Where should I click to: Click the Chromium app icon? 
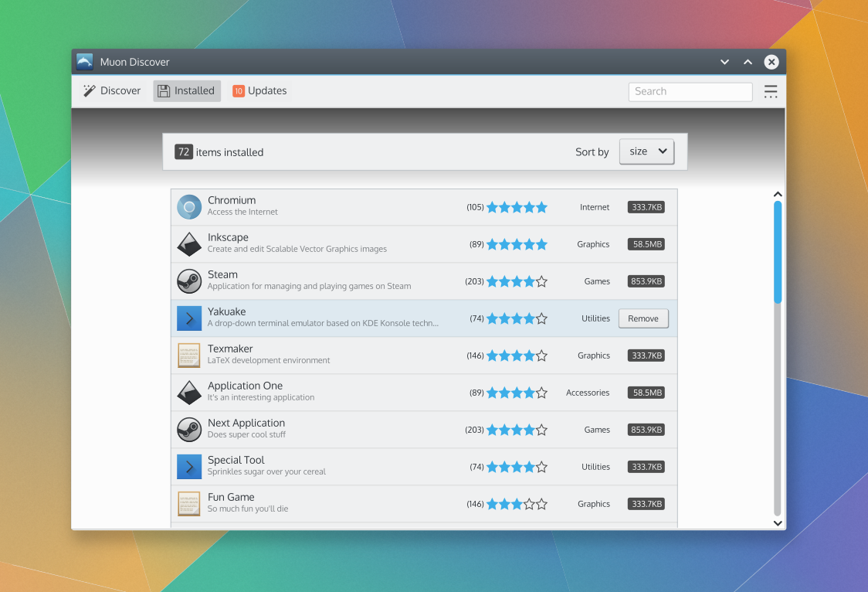(x=189, y=207)
